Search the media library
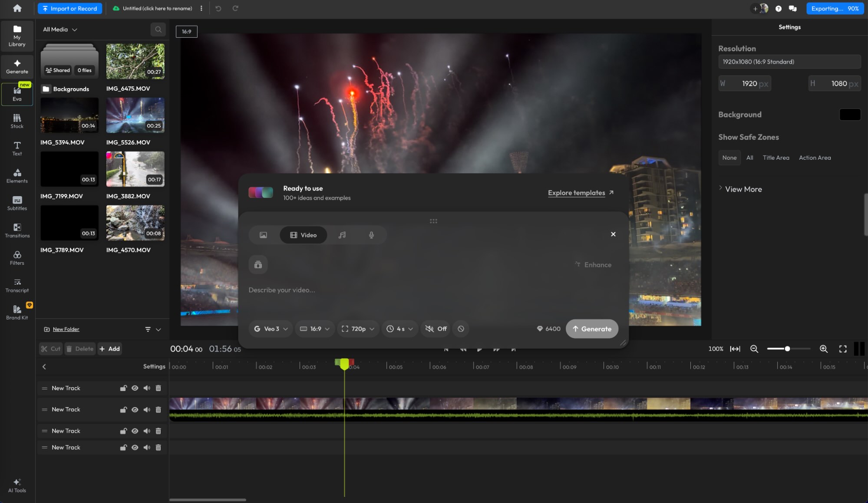This screenshot has height=503, width=868. [x=158, y=30]
